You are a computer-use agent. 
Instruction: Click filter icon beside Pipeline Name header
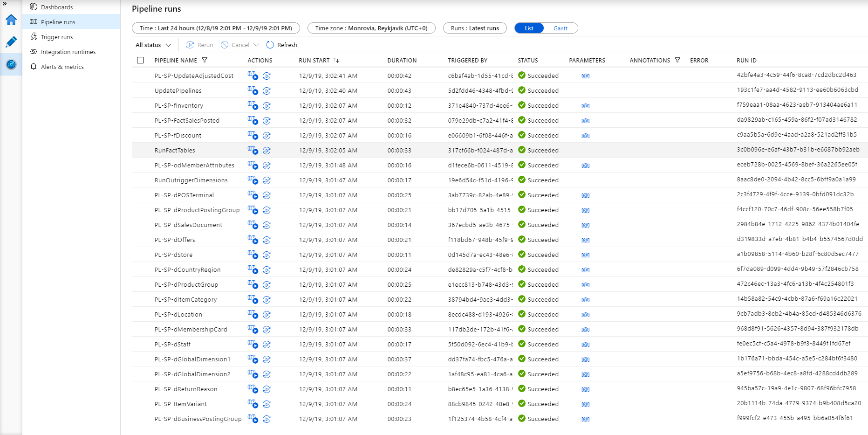(205, 60)
